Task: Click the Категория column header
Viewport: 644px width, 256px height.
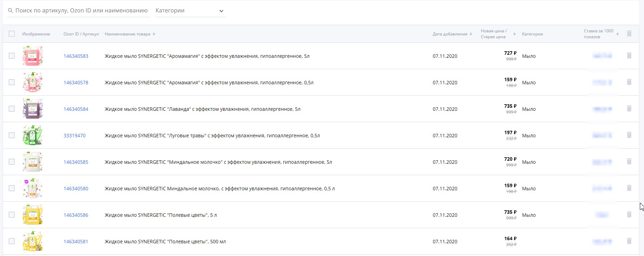Action: (x=532, y=34)
